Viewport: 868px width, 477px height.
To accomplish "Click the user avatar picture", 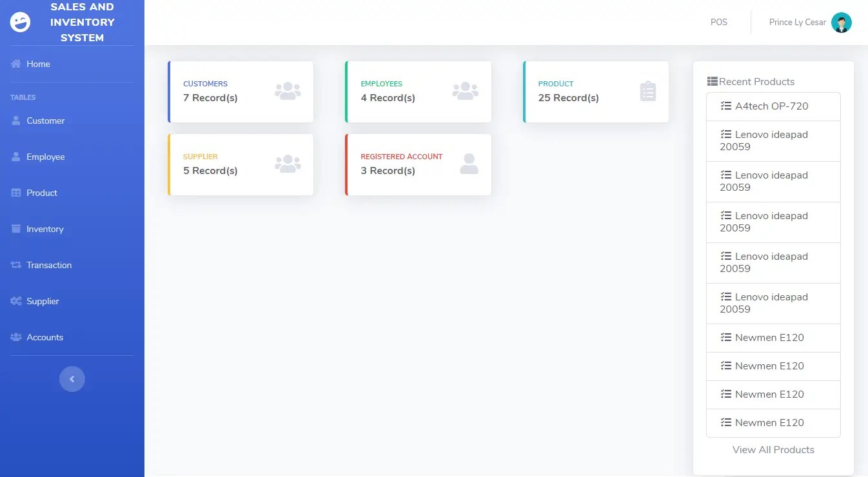I will tap(841, 23).
